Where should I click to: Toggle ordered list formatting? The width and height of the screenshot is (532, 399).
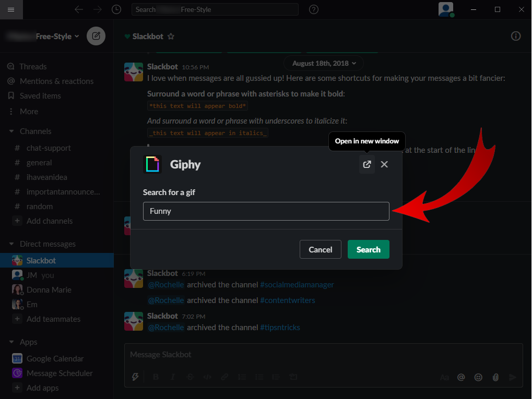(x=242, y=377)
